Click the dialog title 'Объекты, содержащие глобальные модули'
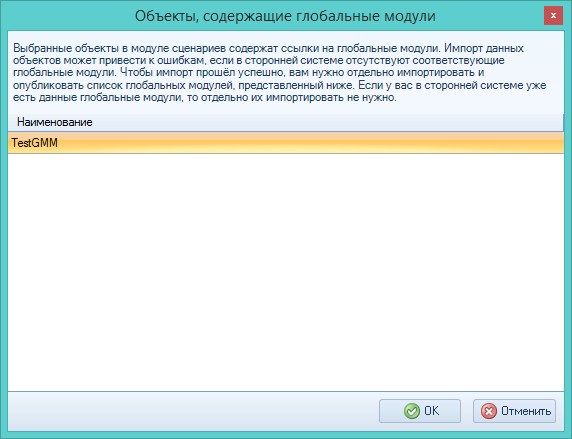This screenshot has width=572, height=439. point(285,16)
